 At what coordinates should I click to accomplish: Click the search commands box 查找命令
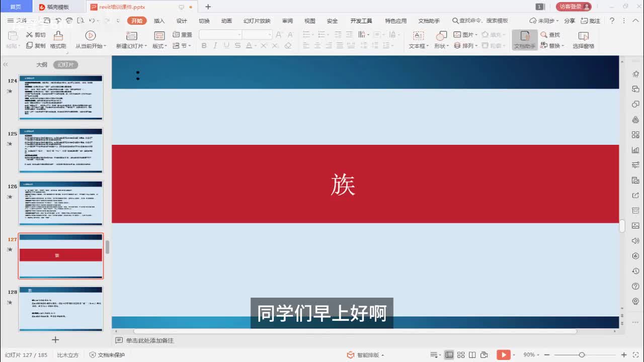pos(480,21)
